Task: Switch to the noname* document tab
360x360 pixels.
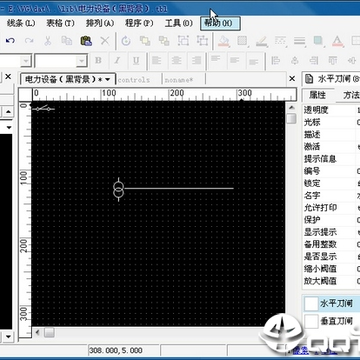Action: click(179, 80)
